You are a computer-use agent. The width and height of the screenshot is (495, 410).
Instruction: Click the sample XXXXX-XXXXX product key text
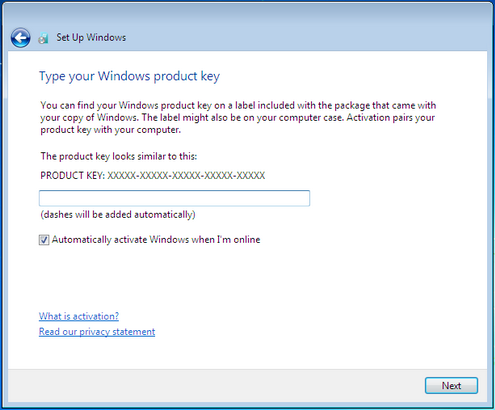pos(186,176)
